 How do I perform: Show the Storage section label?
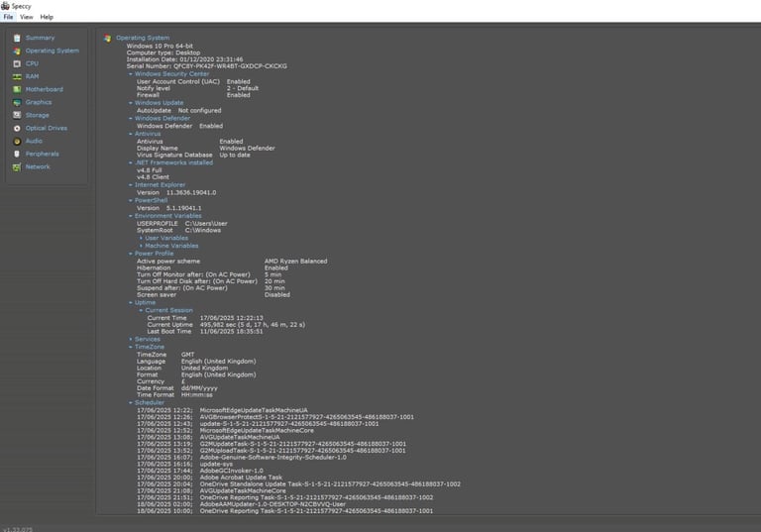coord(37,115)
